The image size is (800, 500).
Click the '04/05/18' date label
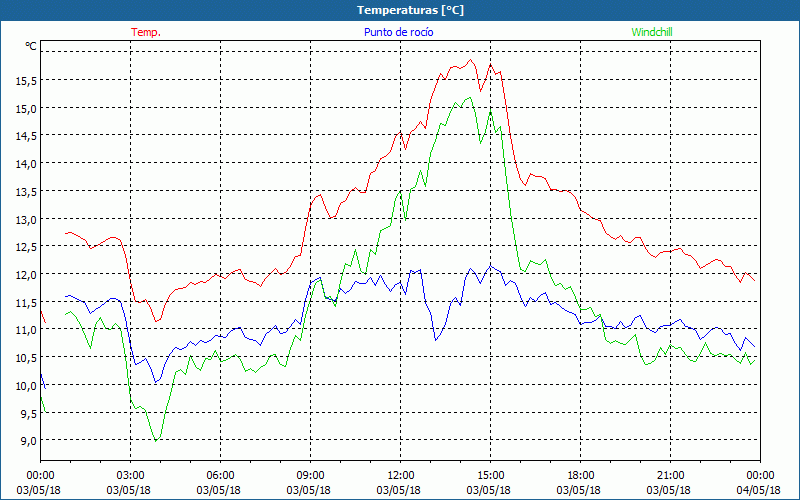(x=759, y=490)
